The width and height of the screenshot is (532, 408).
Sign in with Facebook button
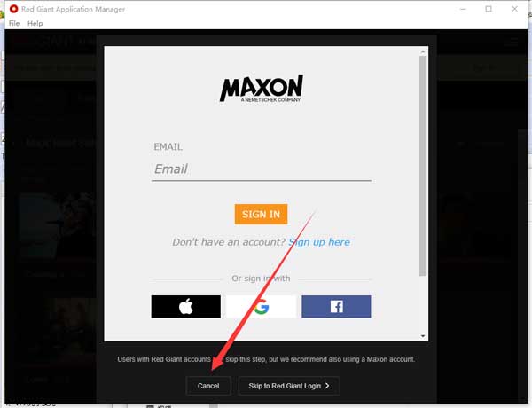tap(336, 307)
